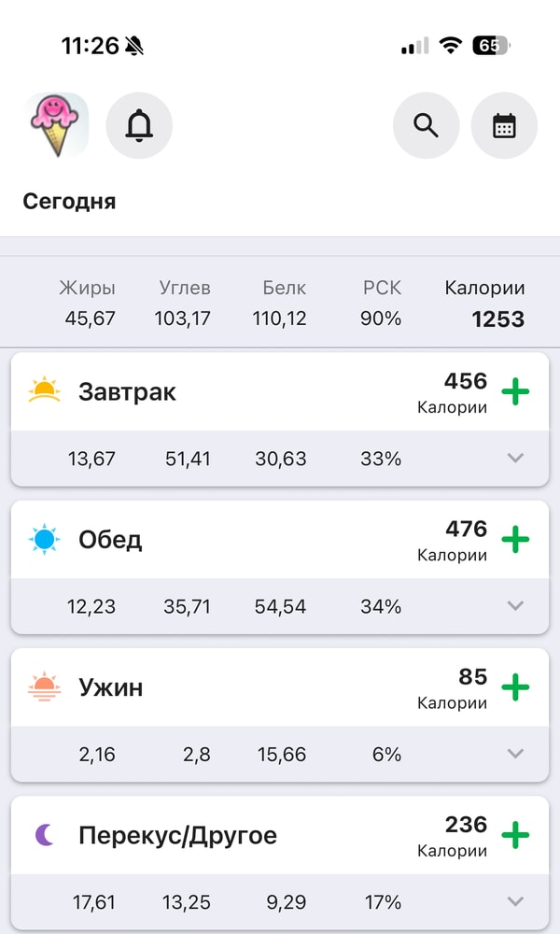Add a food item to Обед
Viewport: 560px width, 934px height.
516,540
